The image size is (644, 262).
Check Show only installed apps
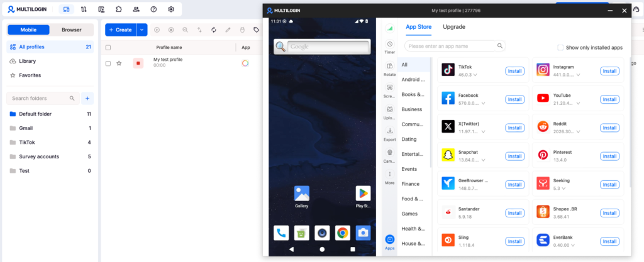(x=560, y=48)
